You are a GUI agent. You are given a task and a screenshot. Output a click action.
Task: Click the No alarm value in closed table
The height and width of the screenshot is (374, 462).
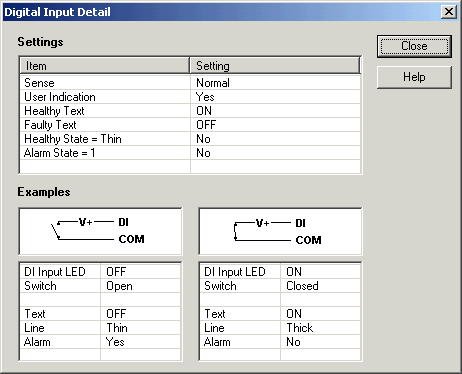293,342
